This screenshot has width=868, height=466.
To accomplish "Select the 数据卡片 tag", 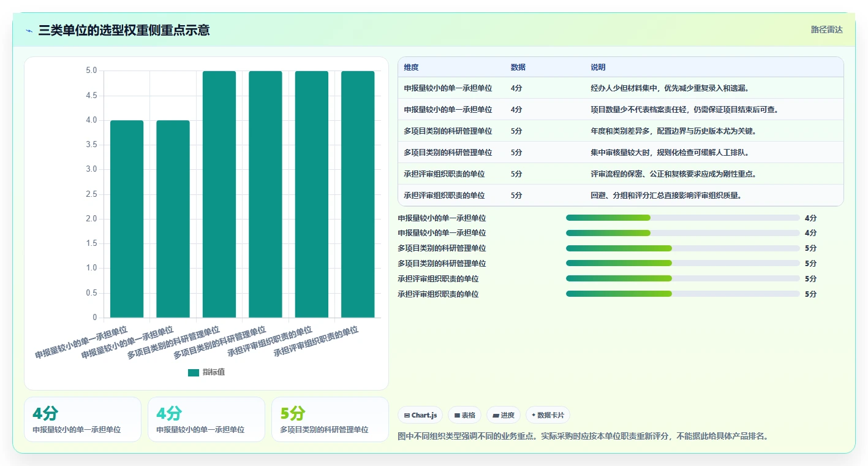I will (548, 415).
